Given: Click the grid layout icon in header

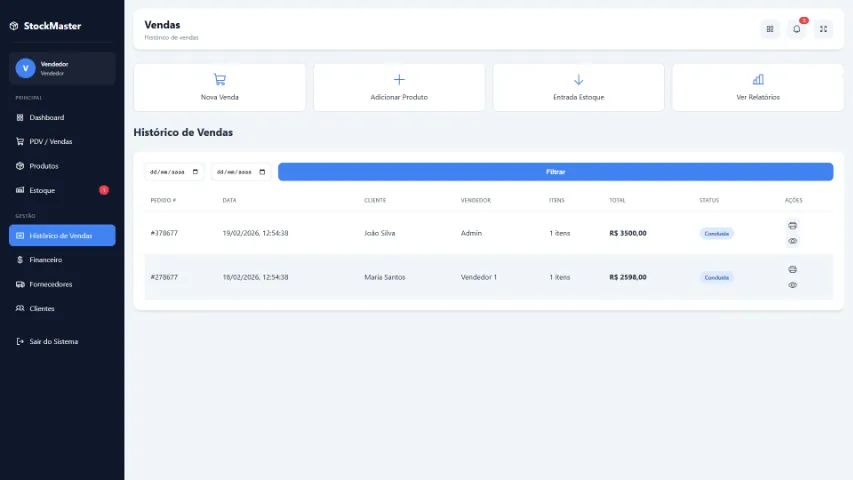Looking at the screenshot, I should pyautogui.click(x=770, y=29).
